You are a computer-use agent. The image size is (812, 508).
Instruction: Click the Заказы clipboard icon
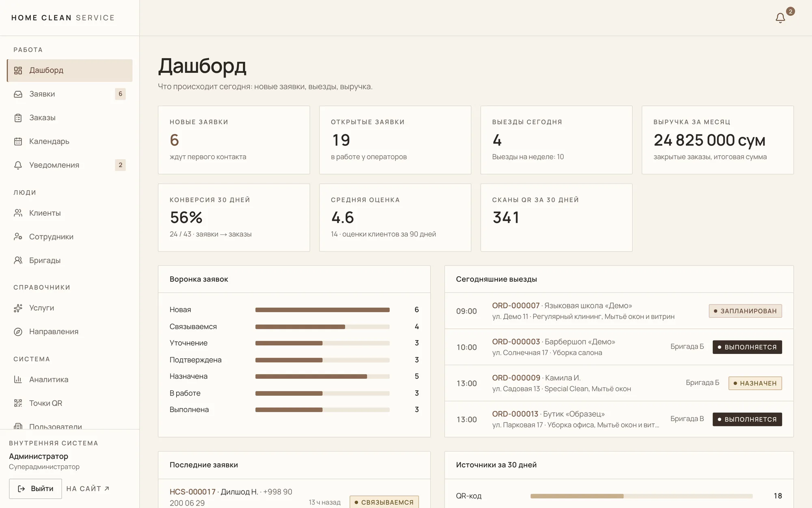click(18, 118)
